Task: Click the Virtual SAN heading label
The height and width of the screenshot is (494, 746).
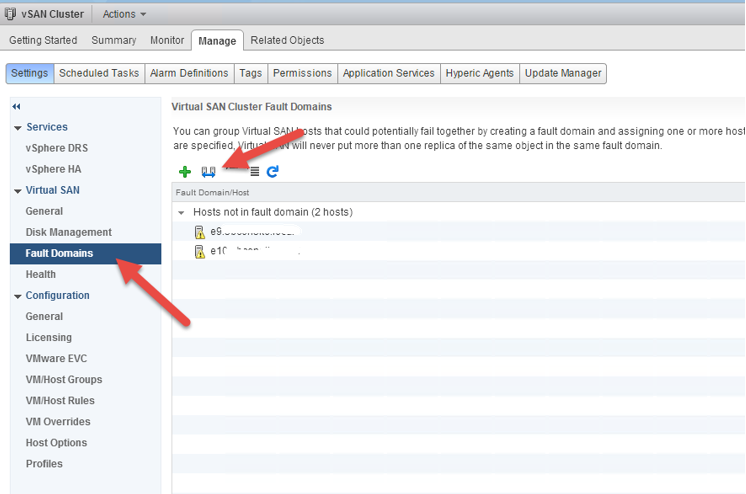Action: [52, 190]
